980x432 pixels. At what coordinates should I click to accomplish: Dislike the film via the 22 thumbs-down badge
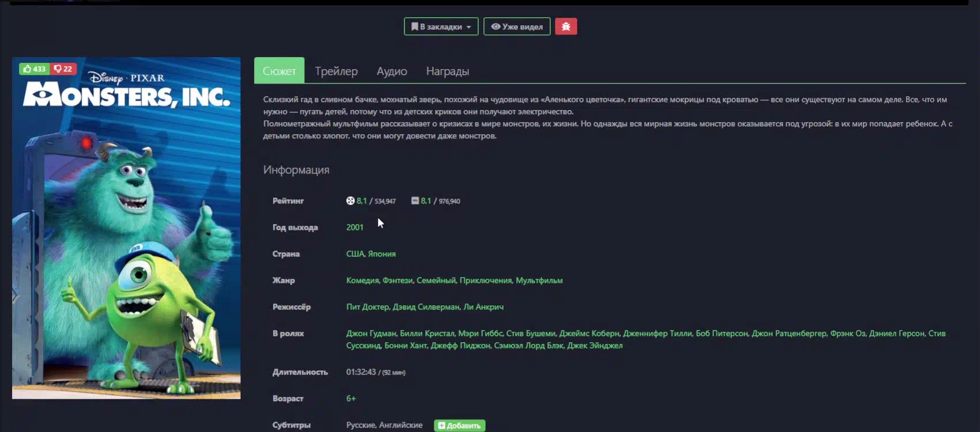point(63,69)
